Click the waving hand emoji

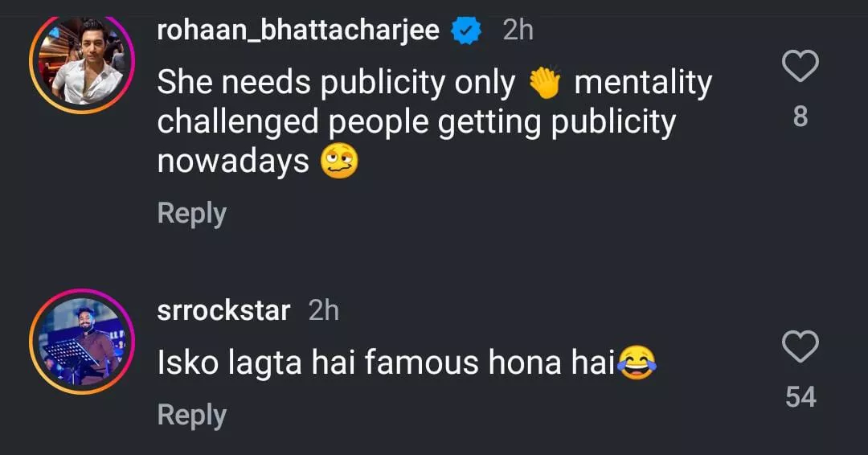tap(545, 83)
